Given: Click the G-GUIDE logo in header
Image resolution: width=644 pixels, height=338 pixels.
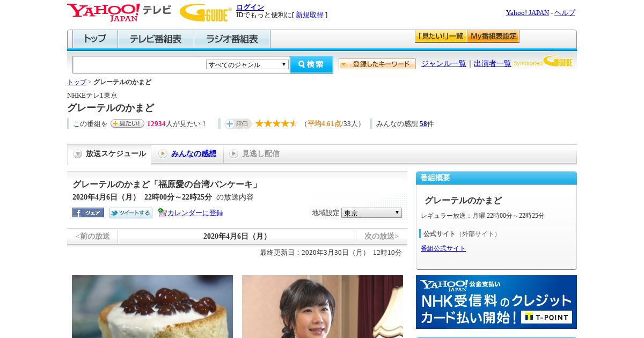Looking at the screenshot, I should click(x=206, y=12).
